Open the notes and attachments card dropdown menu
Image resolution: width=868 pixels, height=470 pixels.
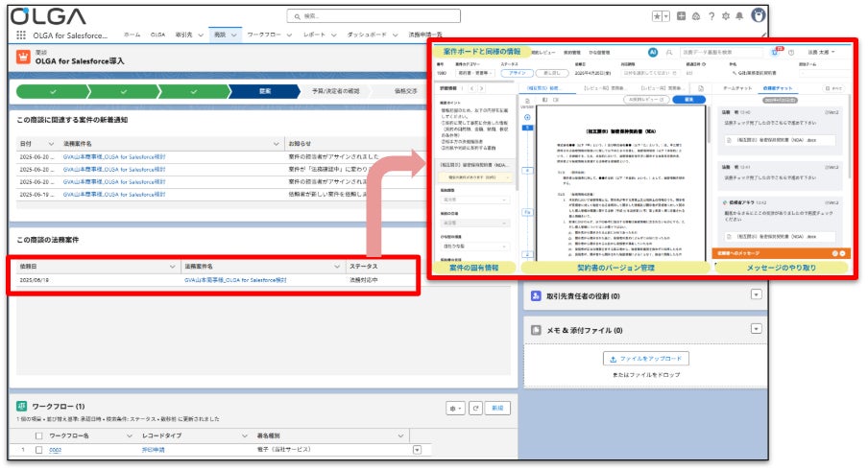coord(757,328)
